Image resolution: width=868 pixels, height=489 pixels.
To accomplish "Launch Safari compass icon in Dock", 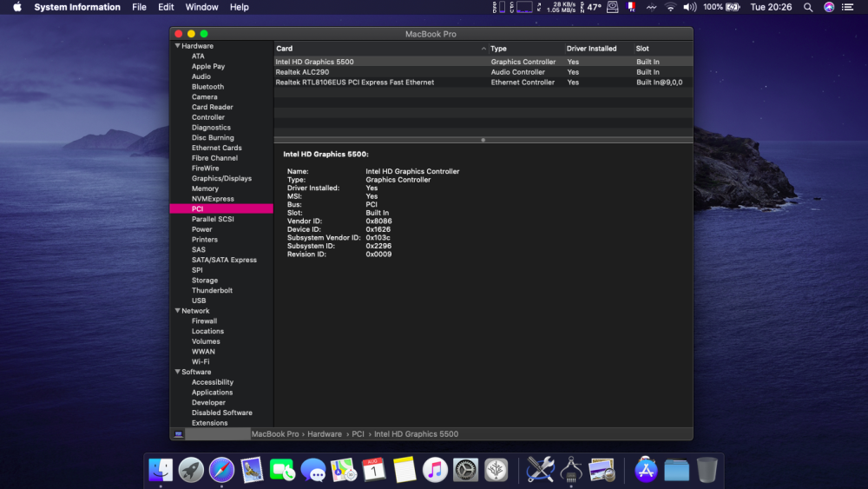I will click(221, 470).
